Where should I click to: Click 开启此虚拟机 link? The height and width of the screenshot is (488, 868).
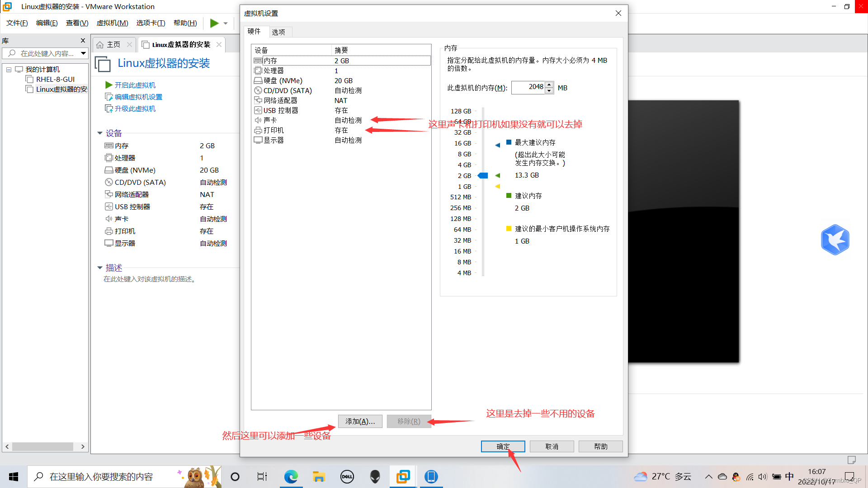pos(135,85)
